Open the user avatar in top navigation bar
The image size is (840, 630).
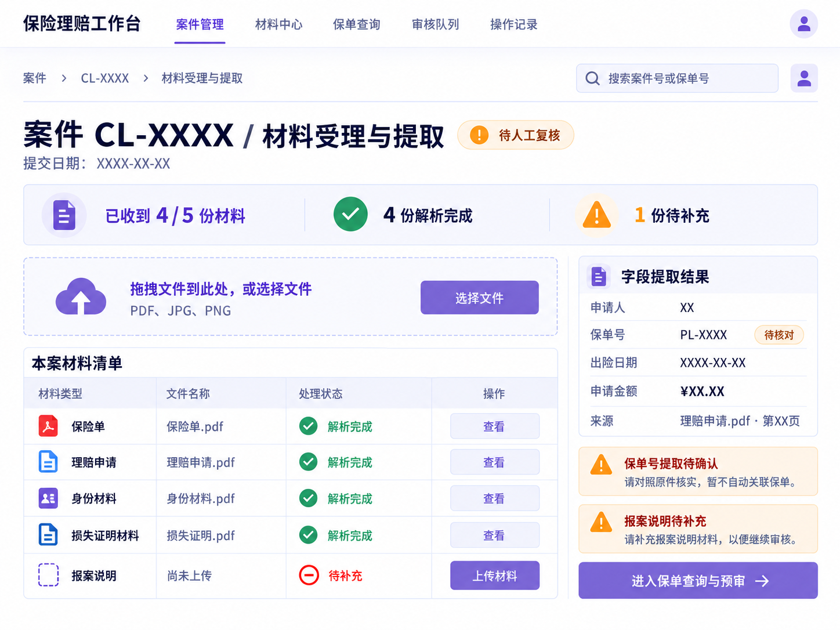(x=803, y=24)
